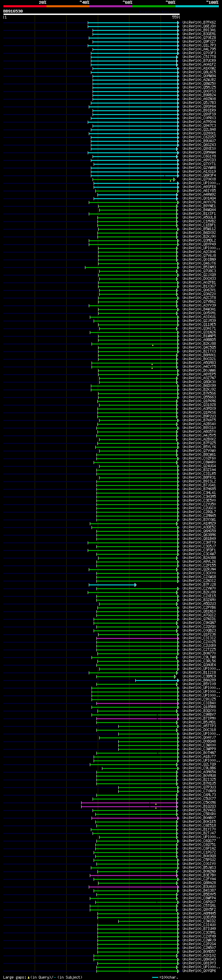
Task: Open hit UniRef100_Q6EJD0
Action: [199, 26]
